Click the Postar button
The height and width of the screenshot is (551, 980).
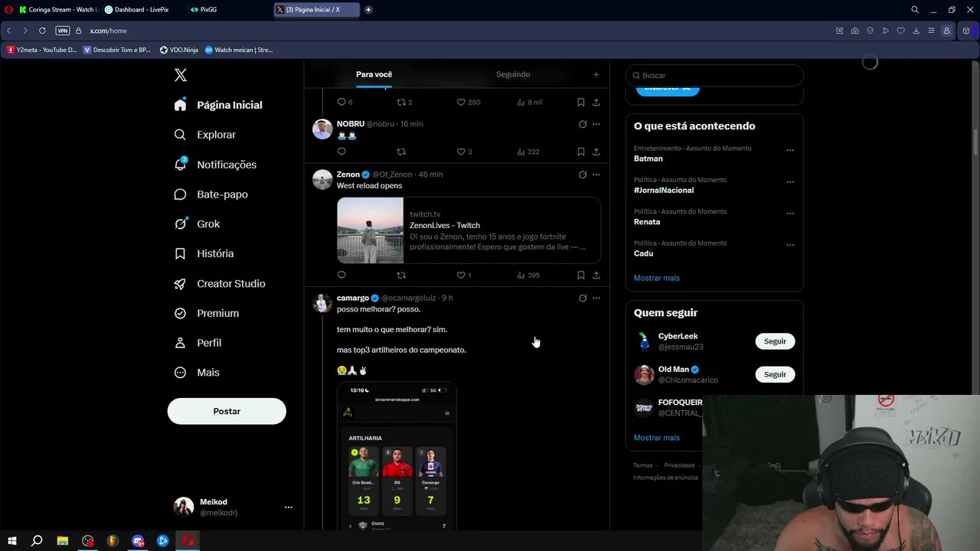(x=227, y=411)
